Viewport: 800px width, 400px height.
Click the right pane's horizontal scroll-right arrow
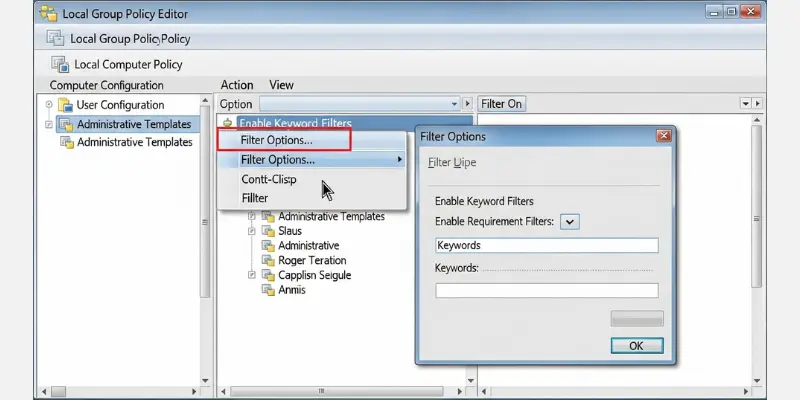(745, 392)
